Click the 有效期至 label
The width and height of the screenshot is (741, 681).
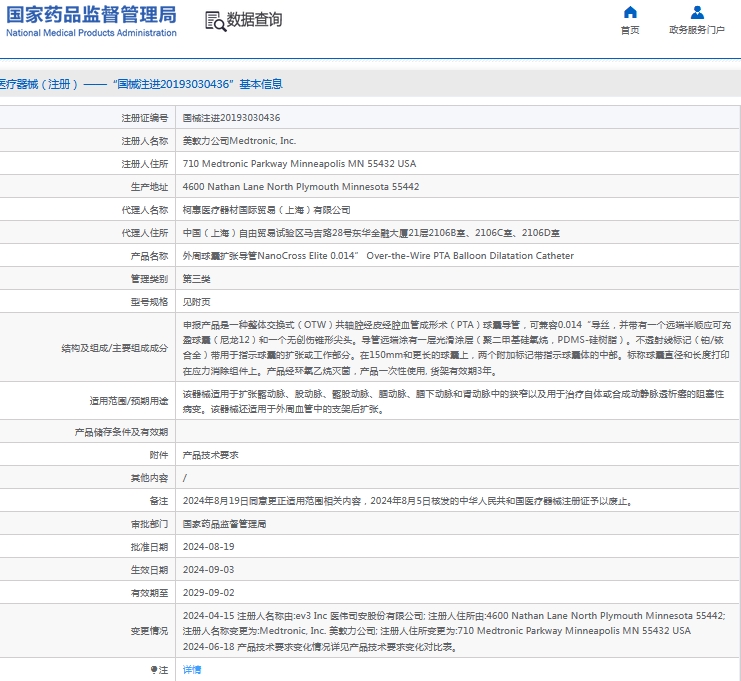click(x=149, y=593)
